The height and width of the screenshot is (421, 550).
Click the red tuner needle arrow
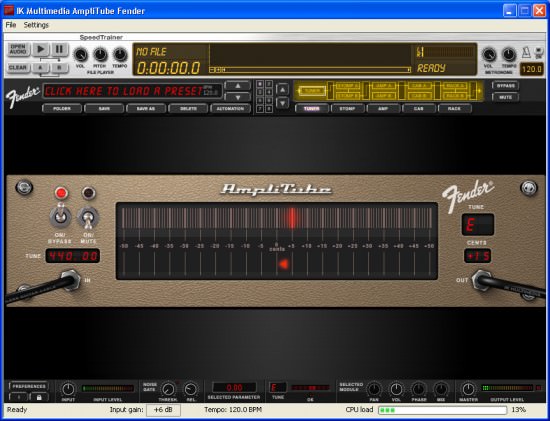283,264
